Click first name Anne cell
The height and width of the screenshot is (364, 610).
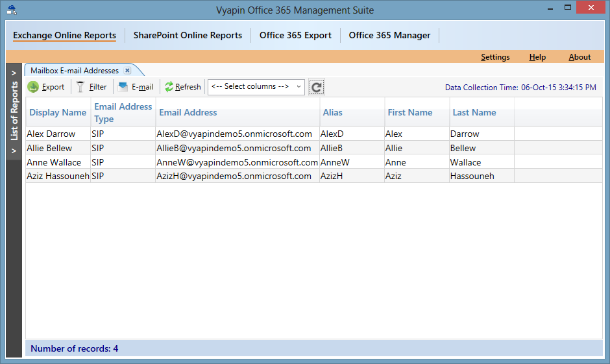tap(417, 162)
